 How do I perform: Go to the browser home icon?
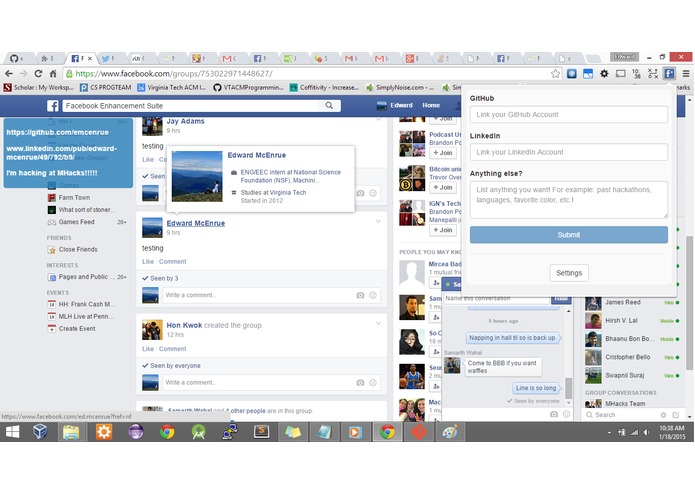(53, 74)
